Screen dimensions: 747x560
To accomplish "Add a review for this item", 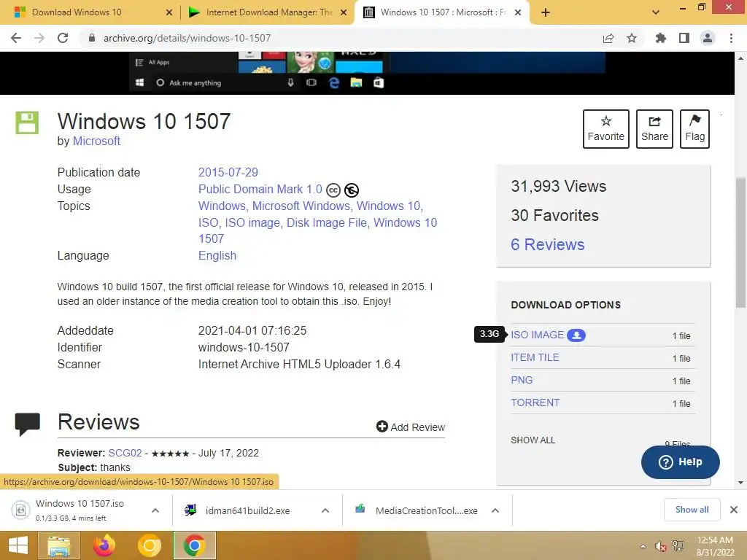I will click(411, 427).
